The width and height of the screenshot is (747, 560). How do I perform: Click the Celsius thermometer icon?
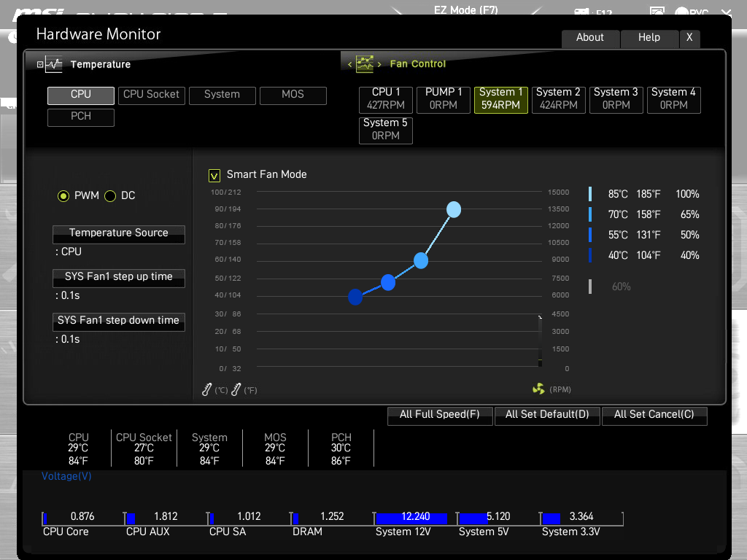pos(206,389)
